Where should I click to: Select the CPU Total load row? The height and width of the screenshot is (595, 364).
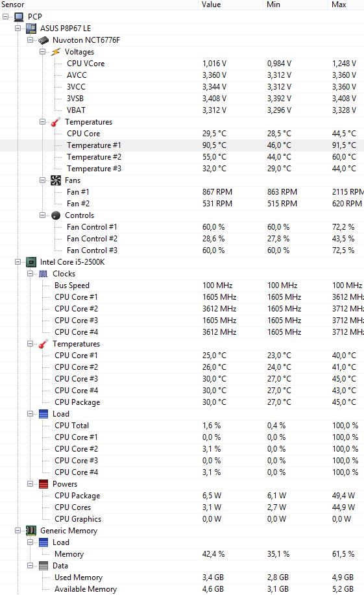[x=182, y=426]
